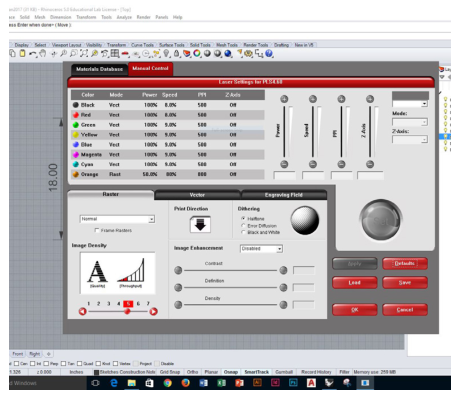This screenshot has height=395, width=459.
Task: Click the grid Viewport layout icon
Action: tap(115, 53)
